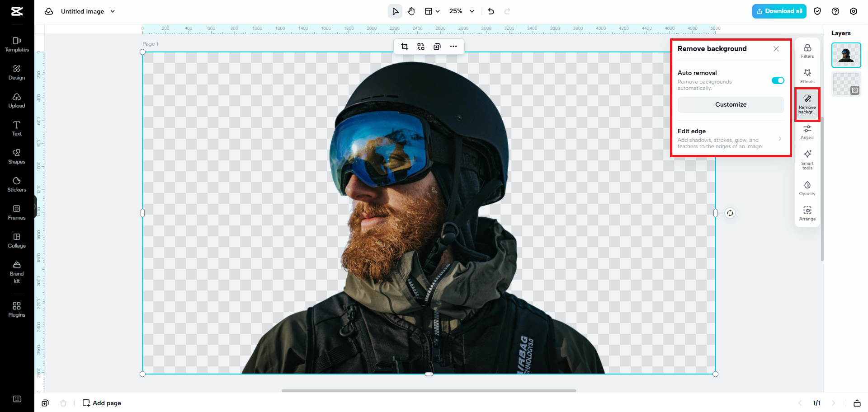Open the Templates panel
The width and height of the screenshot is (868, 412).
coord(17,44)
